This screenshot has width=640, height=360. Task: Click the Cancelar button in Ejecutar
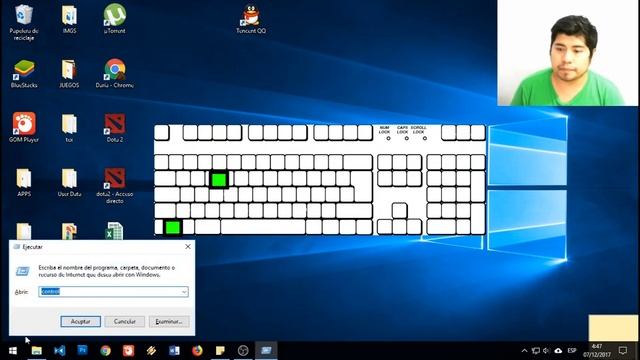124,322
